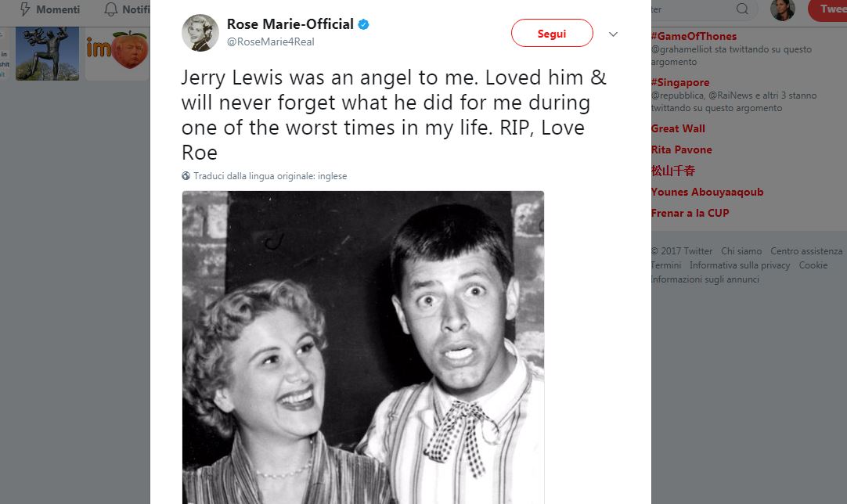847x504 pixels.
Task: Open the #GameOfThones trending topic
Action: [694, 36]
